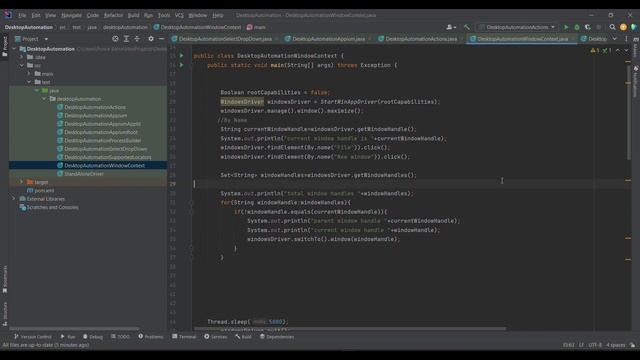Start debugging with the bug icon
Viewport: 640px width, 360px height.
pos(577,27)
